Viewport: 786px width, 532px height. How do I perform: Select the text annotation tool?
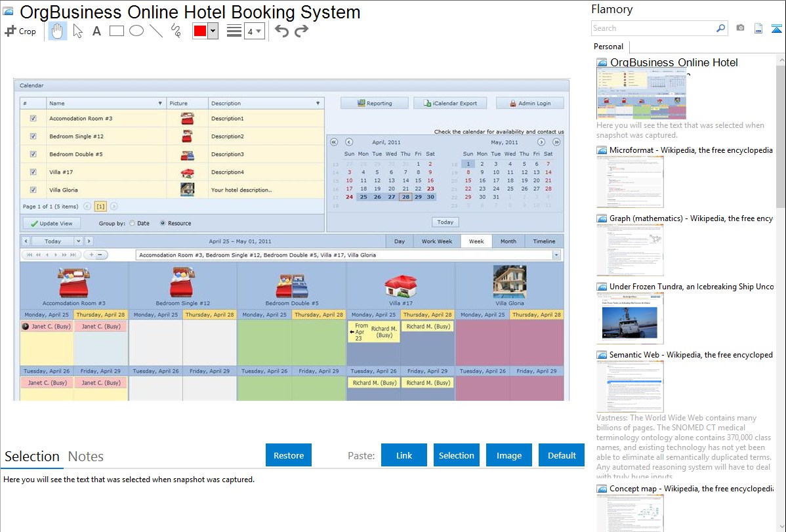(x=96, y=31)
